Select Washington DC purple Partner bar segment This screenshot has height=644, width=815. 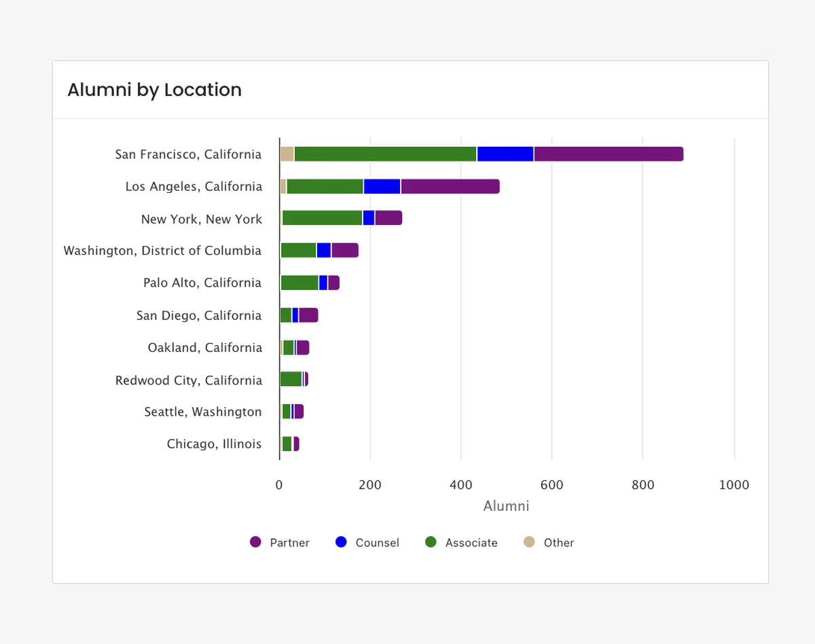(345, 250)
